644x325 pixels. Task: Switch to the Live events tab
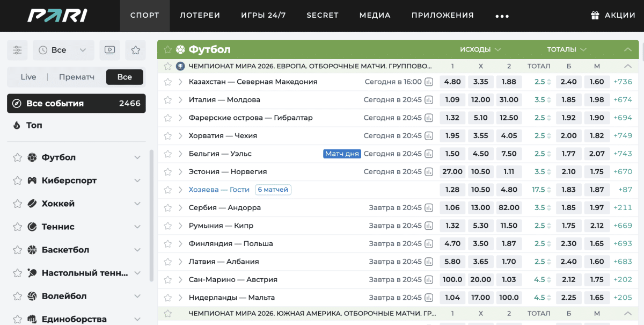28,77
